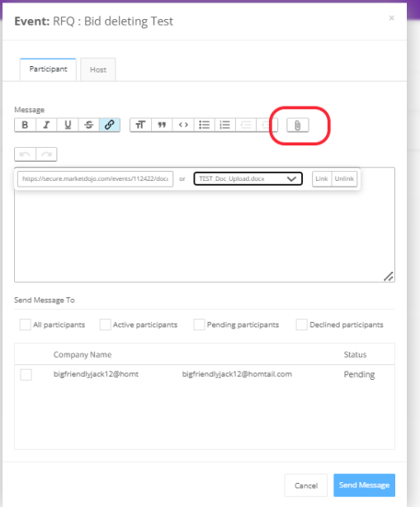Viewport: 420px width, 507px height.
Task: Select the bigfriendlyjack12 participant row checkbox
Action: (26, 374)
